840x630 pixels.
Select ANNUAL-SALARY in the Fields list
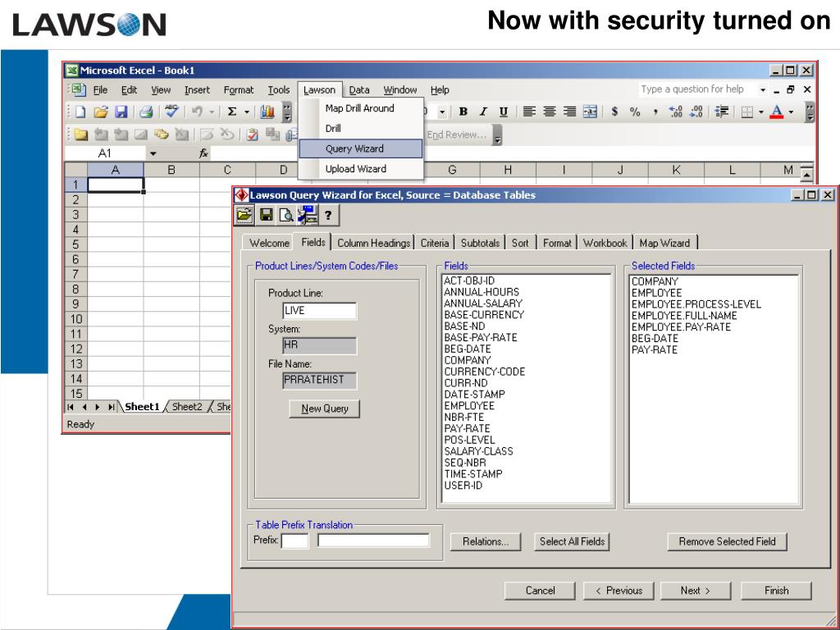pyautogui.click(x=483, y=304)
